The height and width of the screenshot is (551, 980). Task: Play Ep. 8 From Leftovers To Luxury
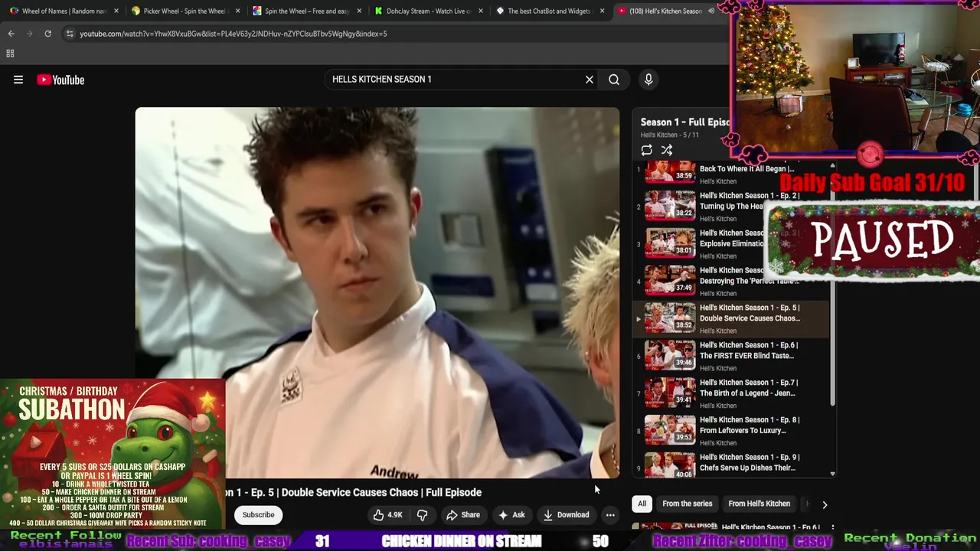coord(731,431)
